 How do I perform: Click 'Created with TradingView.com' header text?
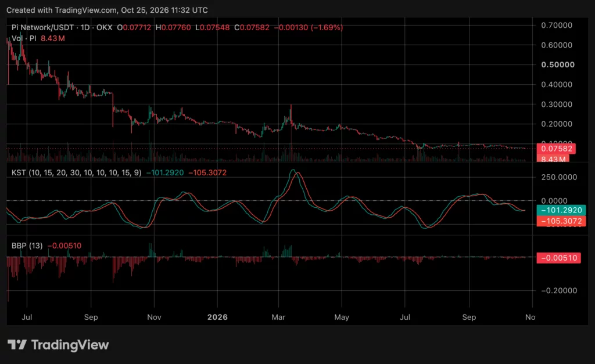(107, 10)
